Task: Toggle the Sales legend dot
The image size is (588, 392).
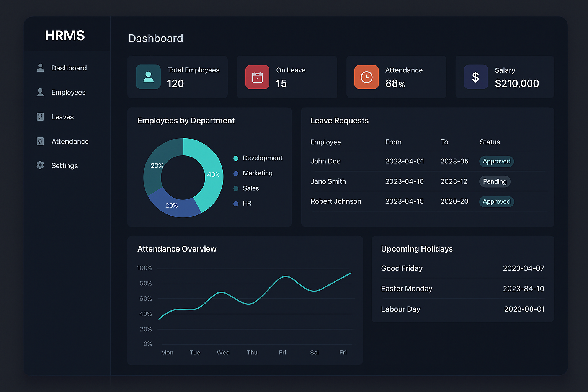Action: pos(235,188)
